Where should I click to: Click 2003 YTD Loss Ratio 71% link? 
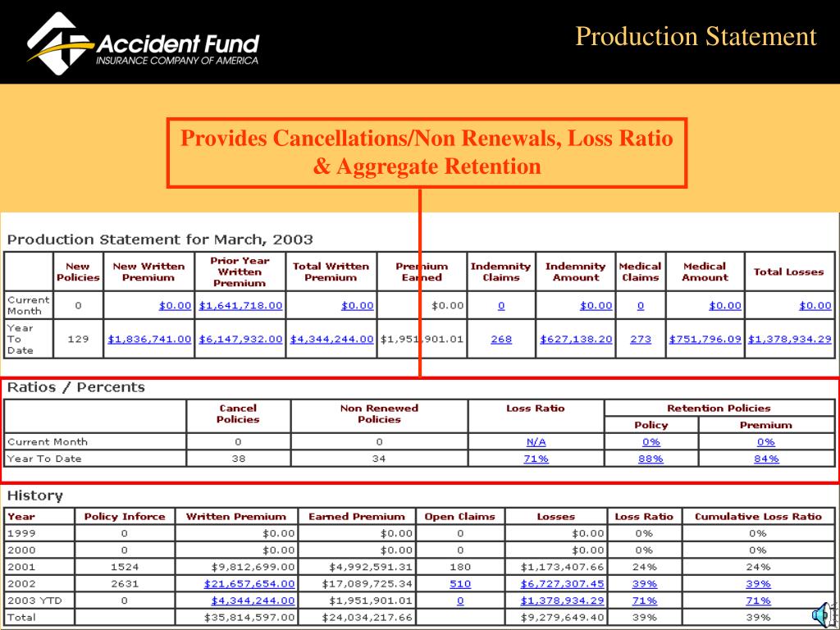644,600
